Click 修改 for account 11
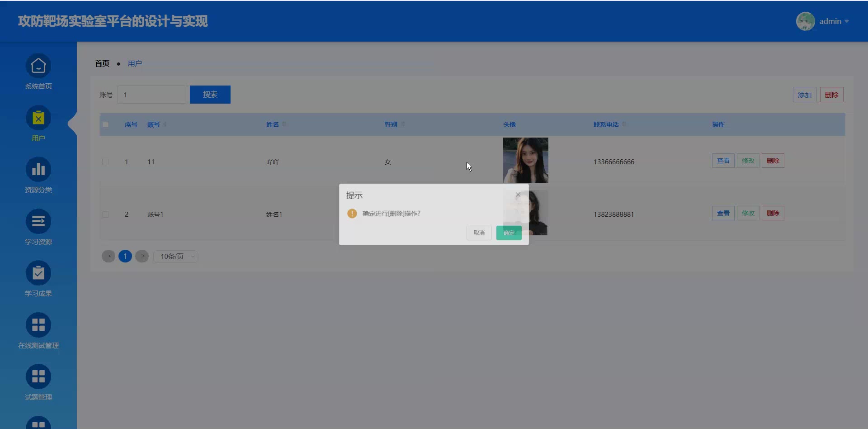Image resolution: width=868 pixels, height=429 pixels. (x=748, y=161)
